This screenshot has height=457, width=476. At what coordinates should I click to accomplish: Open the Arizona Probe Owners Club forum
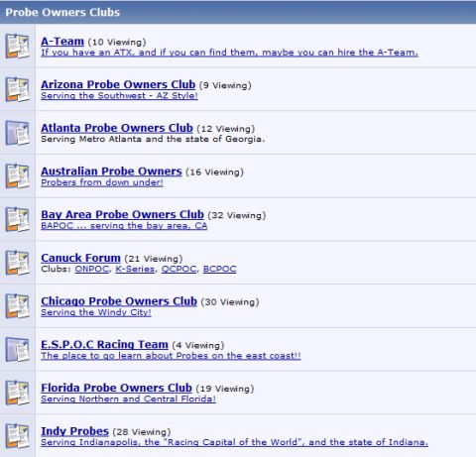[118, 84]
